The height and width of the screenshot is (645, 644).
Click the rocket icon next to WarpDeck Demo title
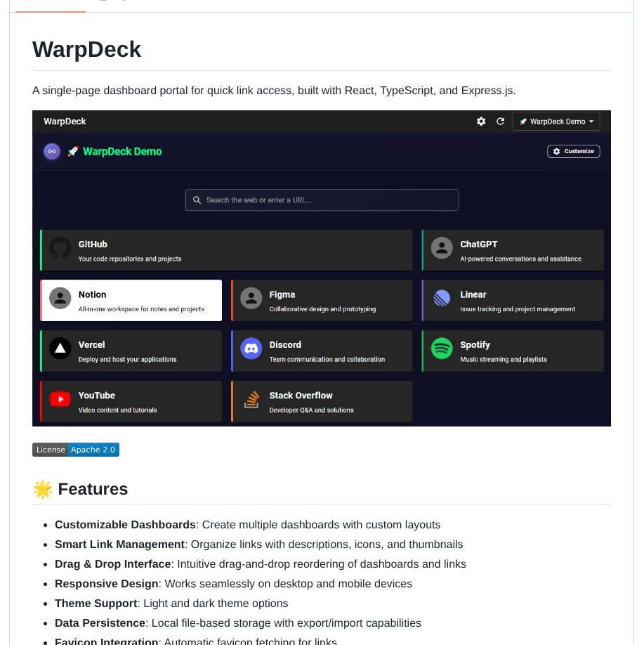(x=72, y=151)
